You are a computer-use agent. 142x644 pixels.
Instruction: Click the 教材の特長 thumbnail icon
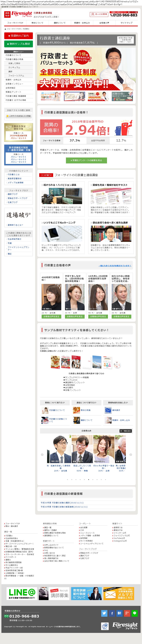pos(76,410)
